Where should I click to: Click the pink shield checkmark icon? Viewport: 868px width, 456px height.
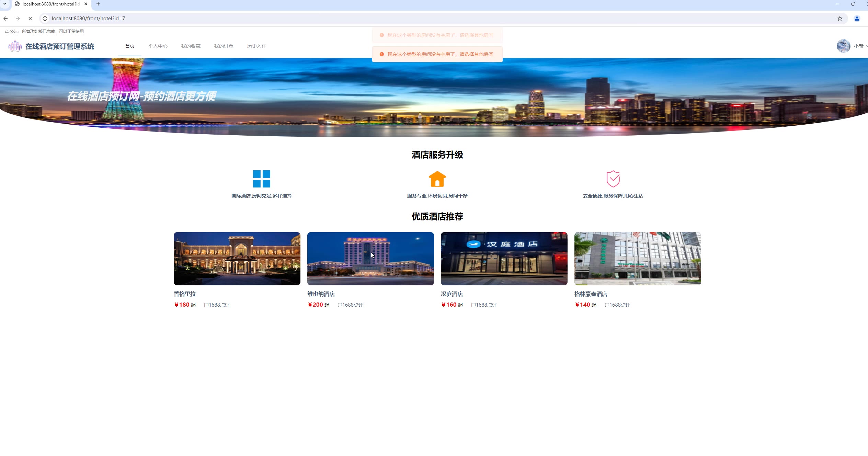[x=613, y=179]
